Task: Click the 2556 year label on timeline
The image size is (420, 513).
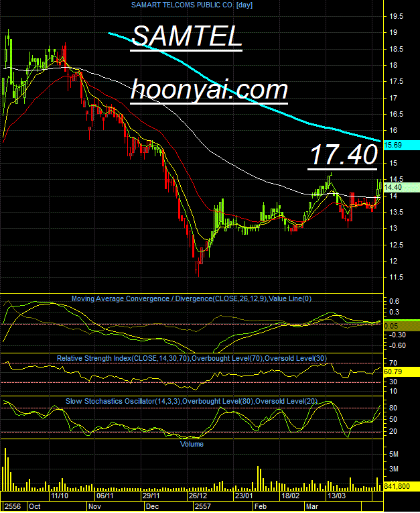Action: (13, 506)
